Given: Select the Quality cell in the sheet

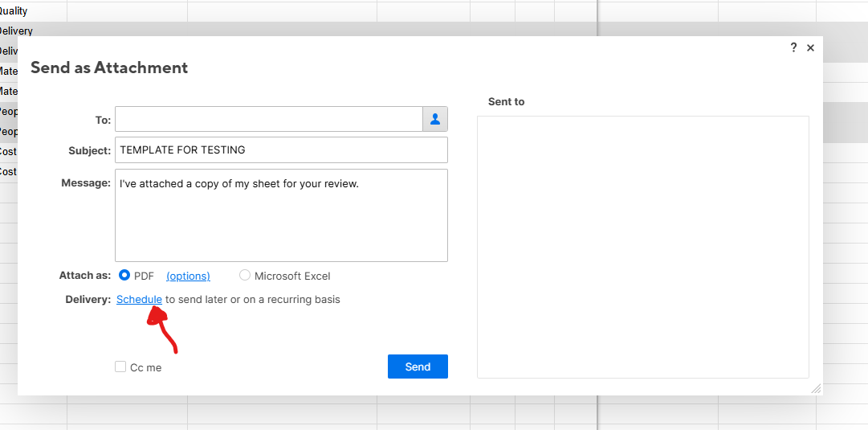Looking at the screenshot, I should point(16,11).
